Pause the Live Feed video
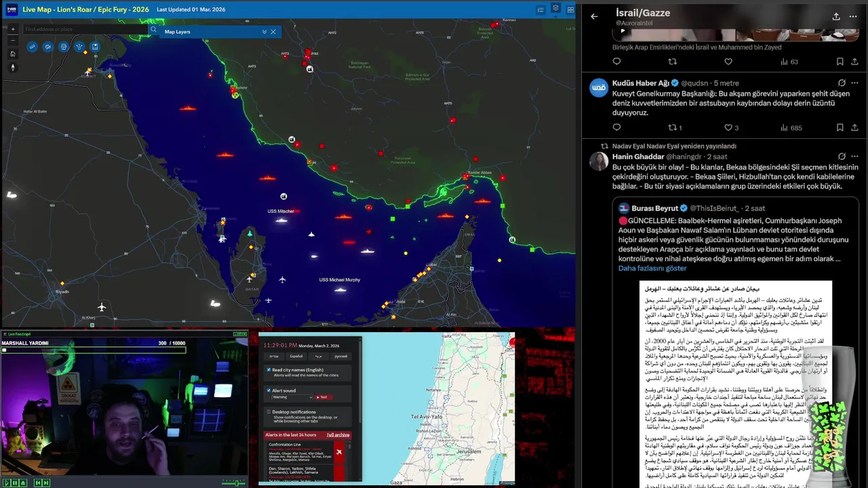Image resolution: width=868 pixels, height=488 pixels. [15, 483]
